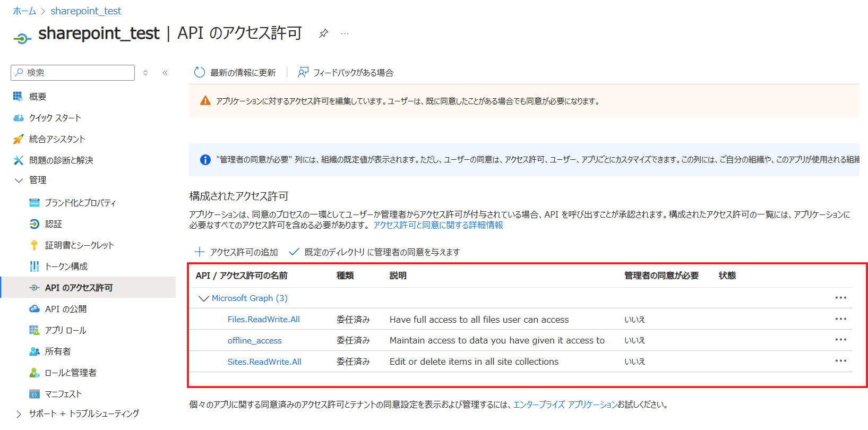The height and width of the screenshot is (430, 868).
Task: Click the feedback person icon in the toolbar
Action: (x=303, y=73)
